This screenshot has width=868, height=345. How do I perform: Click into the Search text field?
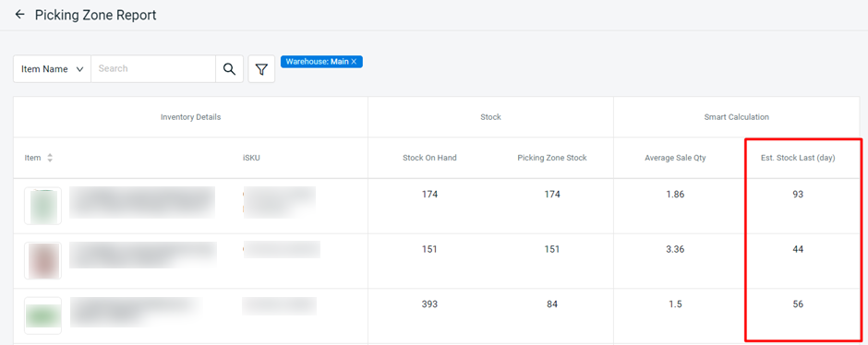pos(153,68)
